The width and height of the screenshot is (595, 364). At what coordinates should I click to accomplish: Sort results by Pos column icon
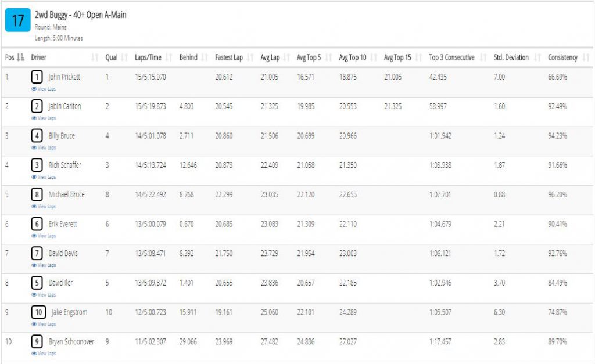[21, 57]
